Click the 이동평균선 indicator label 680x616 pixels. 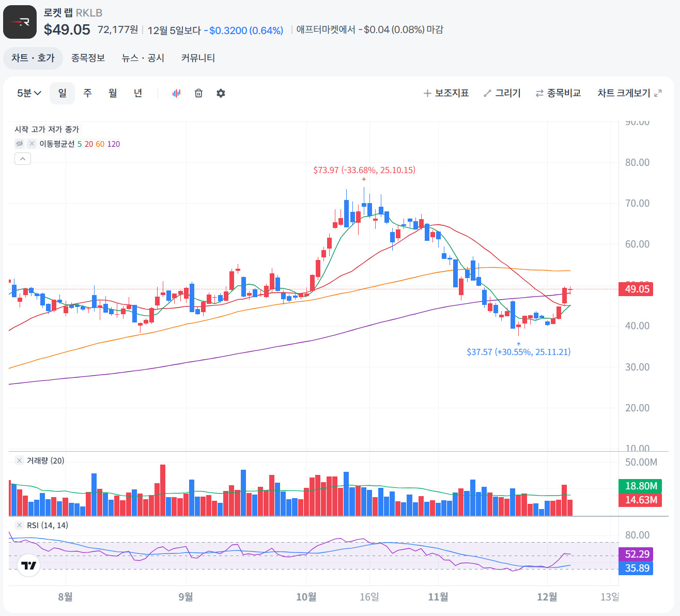(x=57, y=144)
